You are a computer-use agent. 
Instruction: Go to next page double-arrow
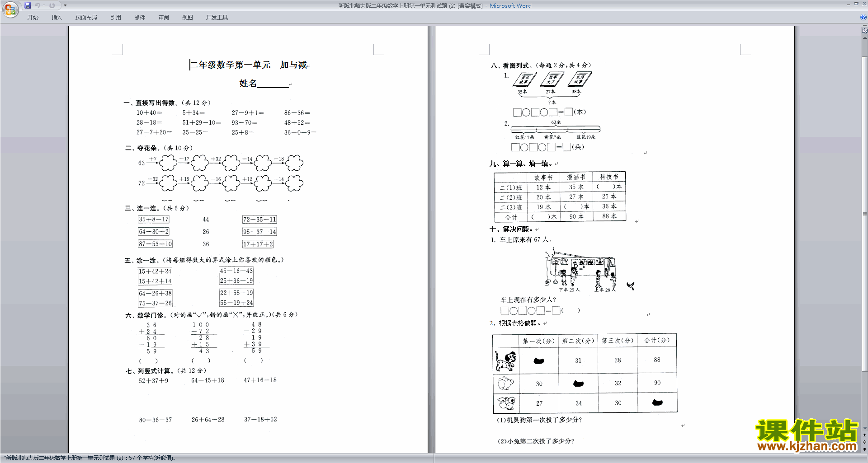click(x=865, y=449)
